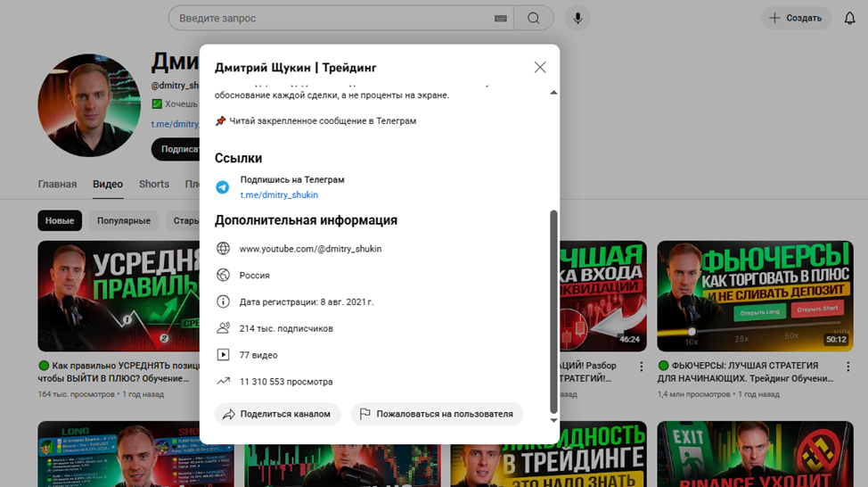Screen dimensions: 868x487
Task: Select the www.youtube.com/@dmitry_shukin text
Action: [x=310, y=249]
